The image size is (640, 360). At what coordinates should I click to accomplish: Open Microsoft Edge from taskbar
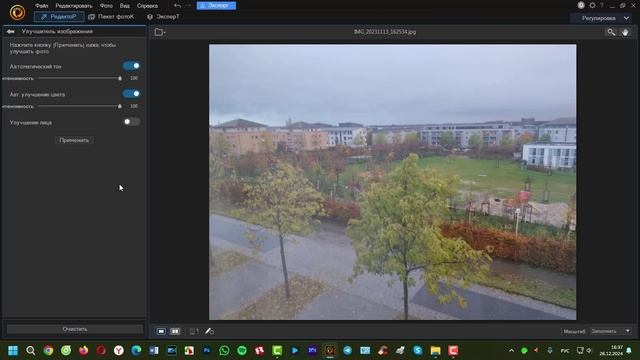click(x=136, y=351)
